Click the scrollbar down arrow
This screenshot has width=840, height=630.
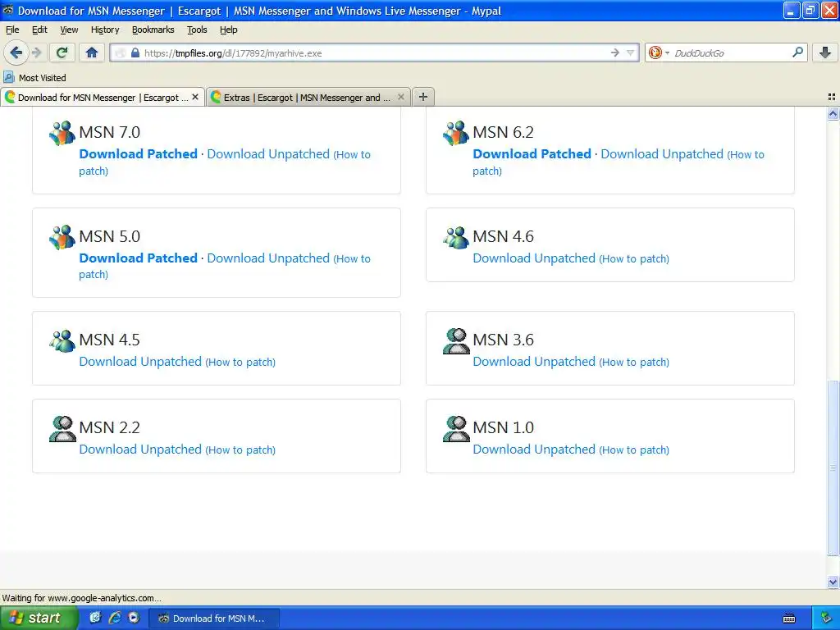(x=833, y=582)
